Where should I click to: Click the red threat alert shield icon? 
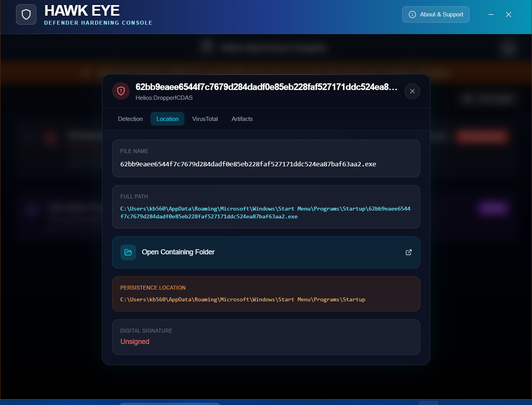click(121, 91)
